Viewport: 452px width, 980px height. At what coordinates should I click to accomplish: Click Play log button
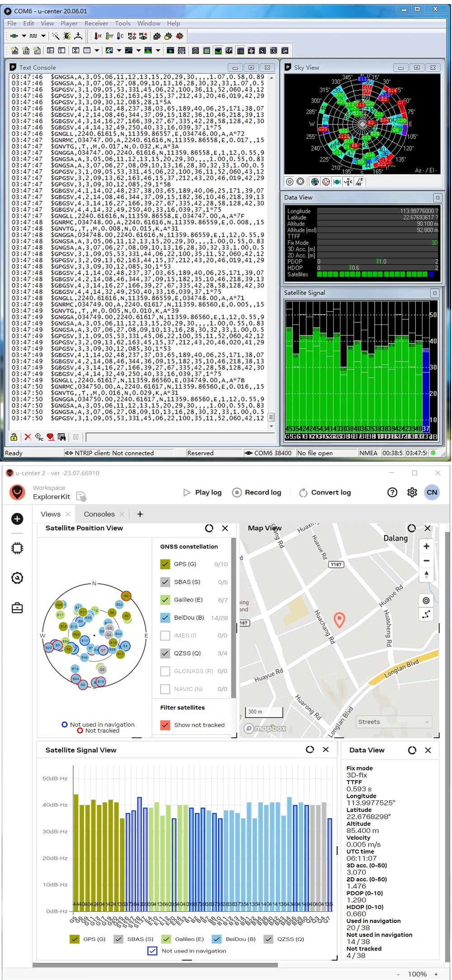coord(202,492)
